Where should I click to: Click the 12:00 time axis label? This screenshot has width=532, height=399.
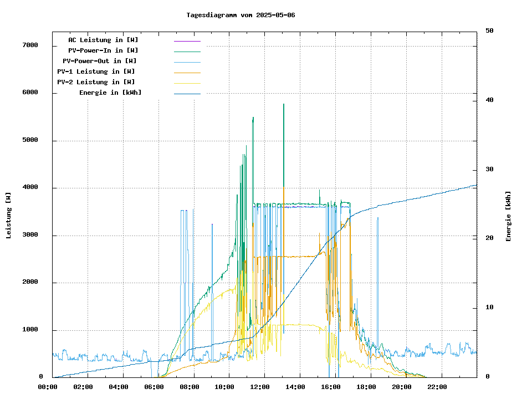[260, 387]
